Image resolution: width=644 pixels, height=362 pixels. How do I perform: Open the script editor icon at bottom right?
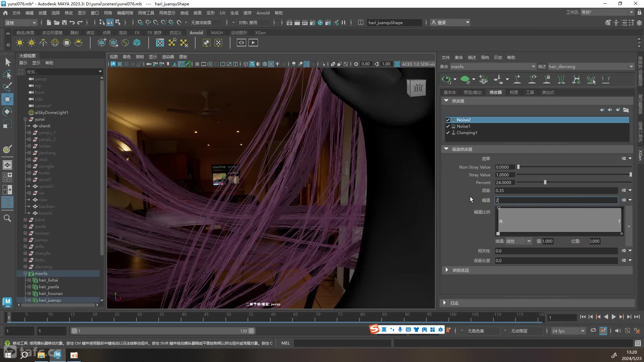point(638,343)
